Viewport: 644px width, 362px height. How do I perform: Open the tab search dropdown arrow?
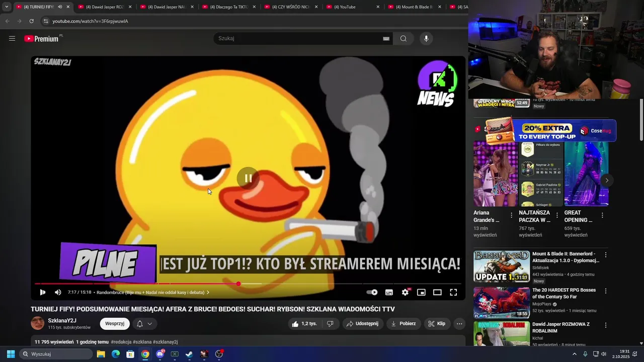7,7
